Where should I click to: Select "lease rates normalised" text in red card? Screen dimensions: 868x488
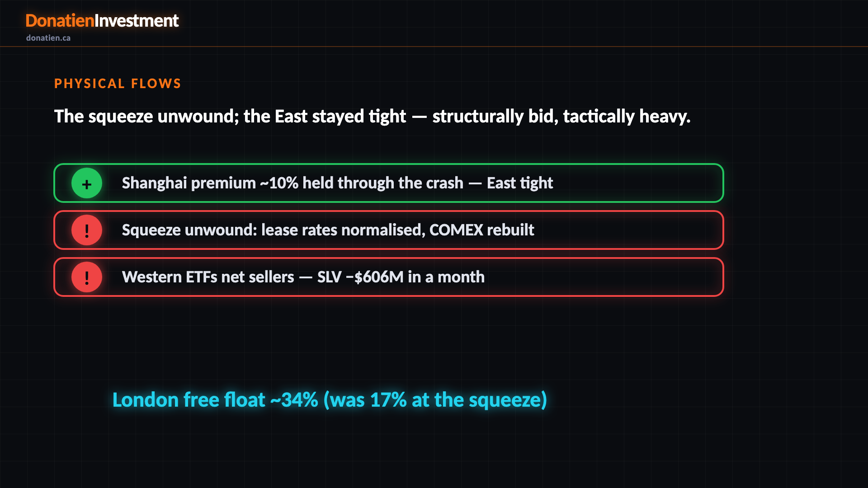coord(343,230)
